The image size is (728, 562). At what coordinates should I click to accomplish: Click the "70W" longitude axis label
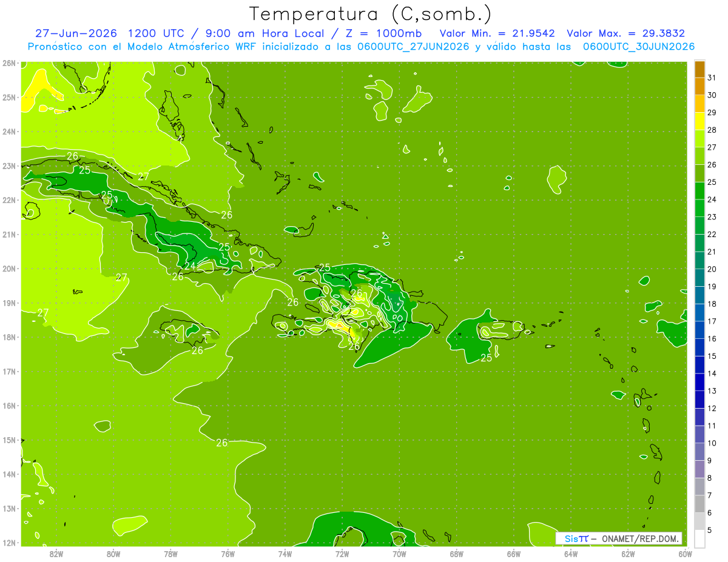[399, 554]
